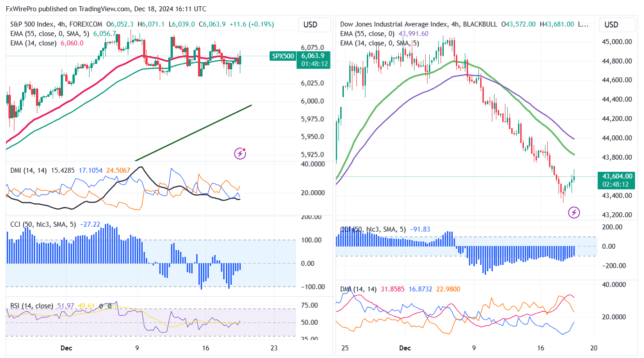
Task: Click the 23 date label on S&P time axis
Action: coord(274,348)
